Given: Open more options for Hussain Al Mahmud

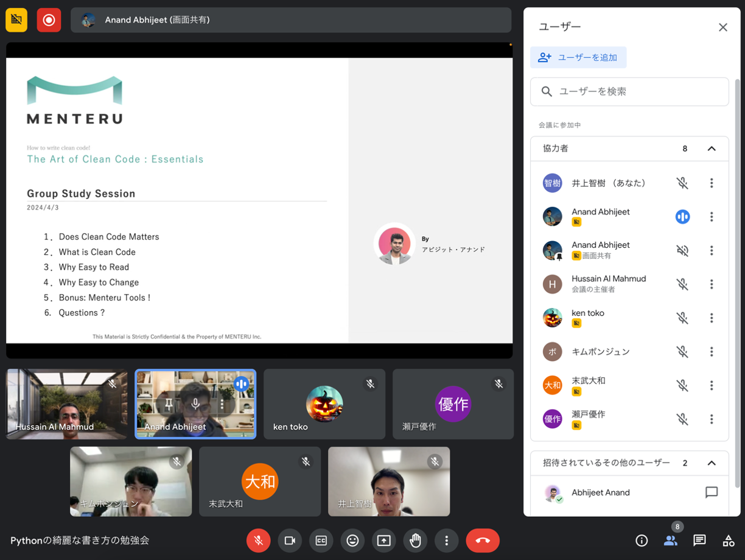Looking at the screenshot, I should coord(711,284).
